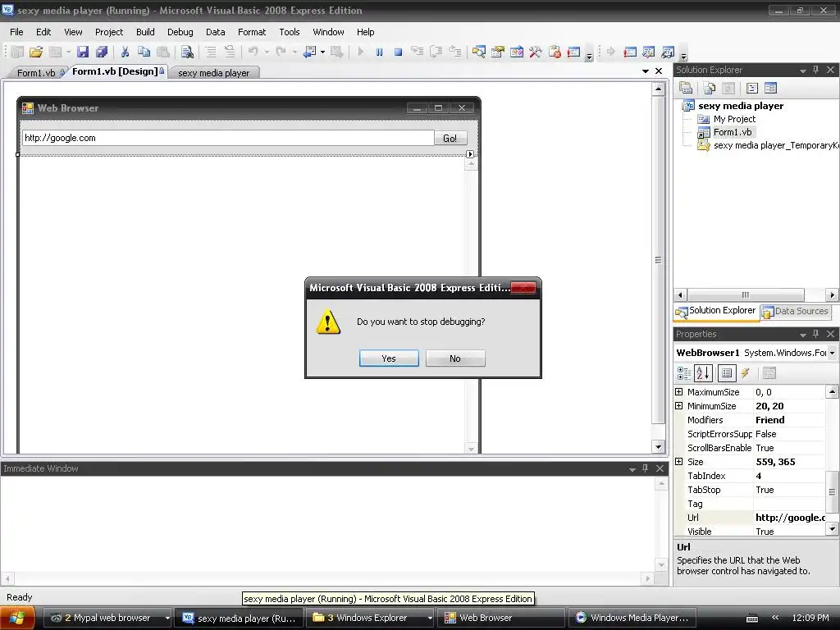Screen dimensions: 840x630
Task: Switch to the Form1.vb code tab
Action: coord(36,73)
